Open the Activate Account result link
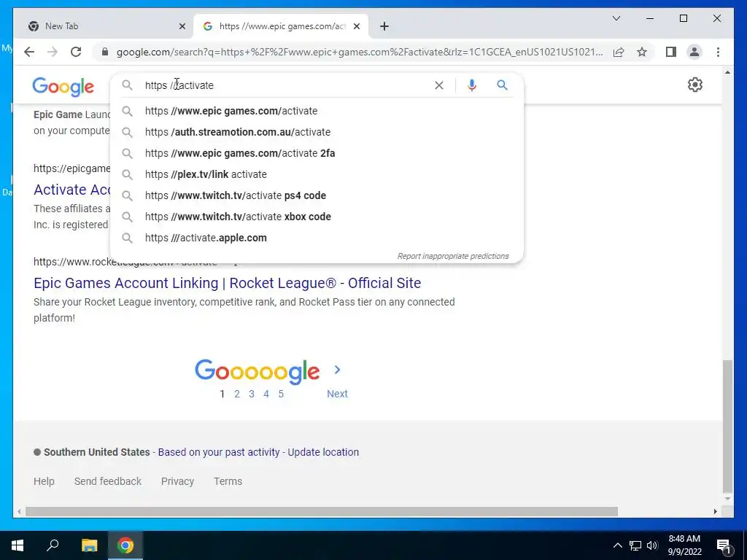The image size is (747, 560). pyautogui.click(x=72, y=190)
